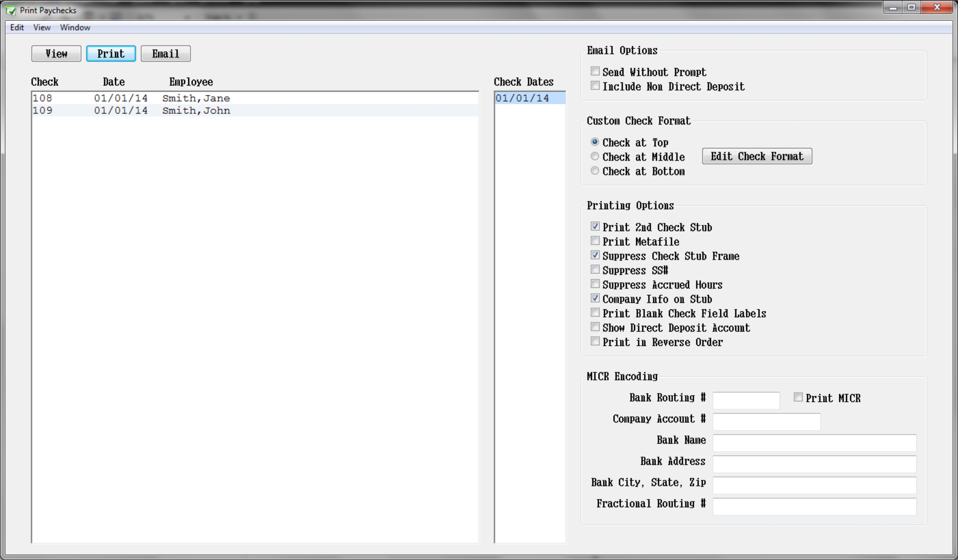Click the View paychecks button
The image size is (958, 560).
(56, 54)
